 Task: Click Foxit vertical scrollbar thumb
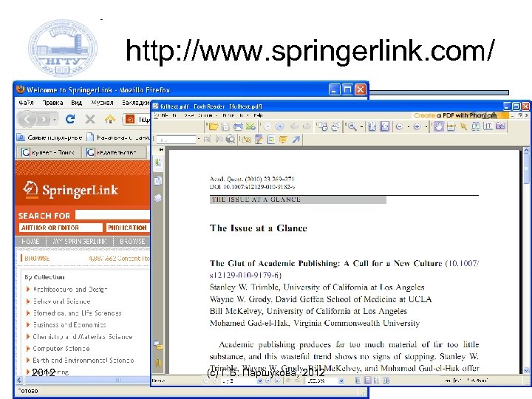[x=526, y=168]
